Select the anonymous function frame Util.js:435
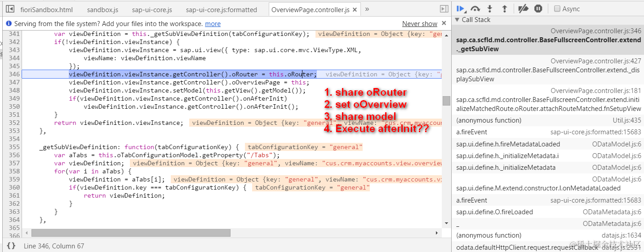Screen dimensions: 644x252 [x=548, y=120]
